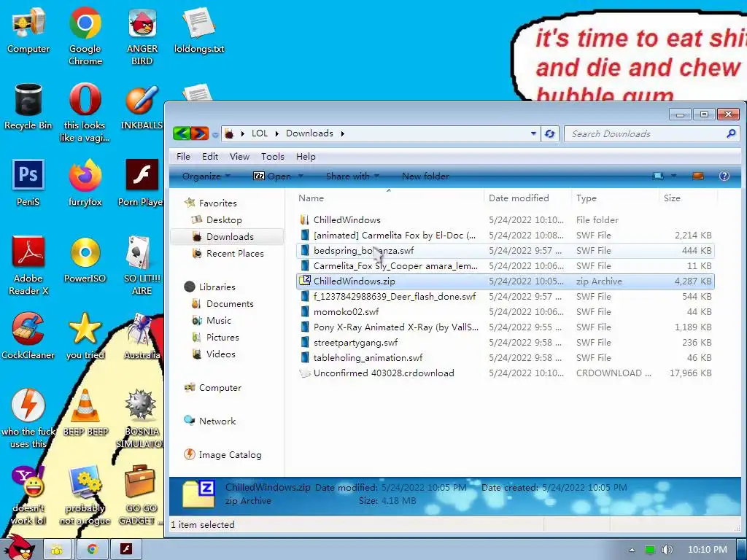Open the 'you tried' star icon
The width and height of the screenshot is (747, 560).
(x=85, y=335)
